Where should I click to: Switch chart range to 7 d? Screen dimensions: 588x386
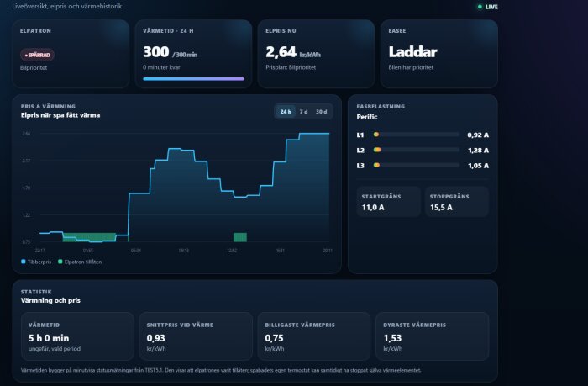[303, 112]
